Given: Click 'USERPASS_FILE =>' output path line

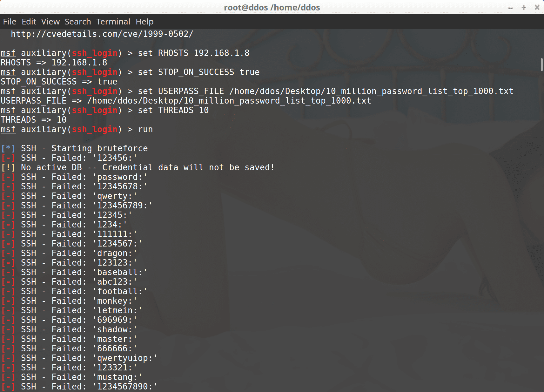Looking at the screenshot, I should 186,101.
